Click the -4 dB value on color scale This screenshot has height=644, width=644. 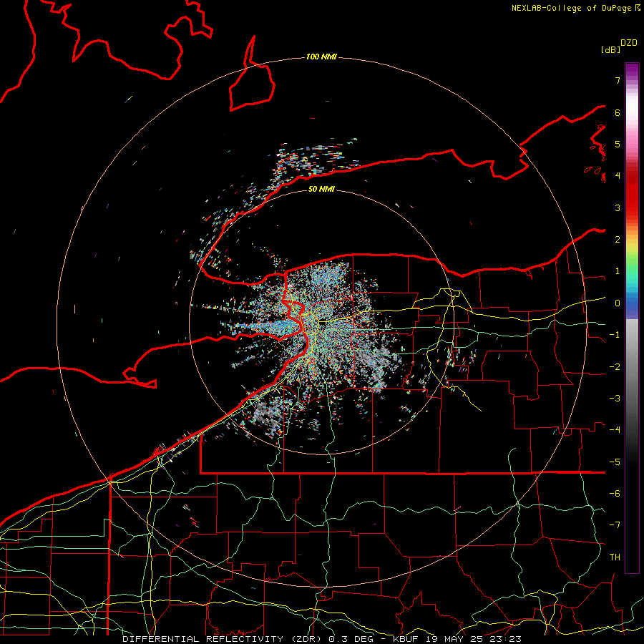pyautogui.click(x=615, y=430)
